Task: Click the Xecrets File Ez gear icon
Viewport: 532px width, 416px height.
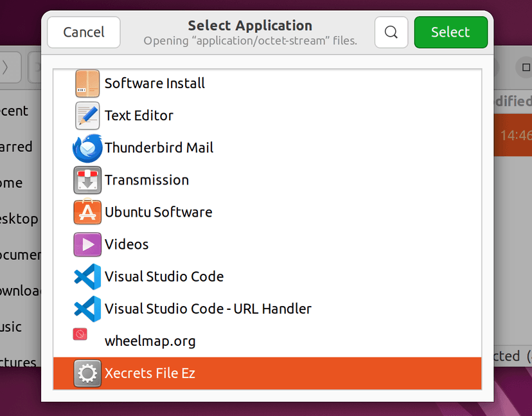Action: coord(87,373)
